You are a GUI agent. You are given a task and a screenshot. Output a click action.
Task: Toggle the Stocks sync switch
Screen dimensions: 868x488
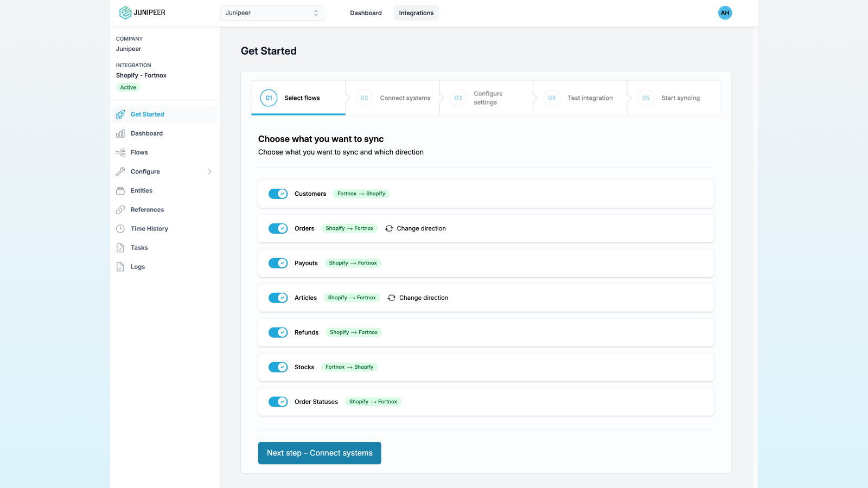click(x=278, y=367)
